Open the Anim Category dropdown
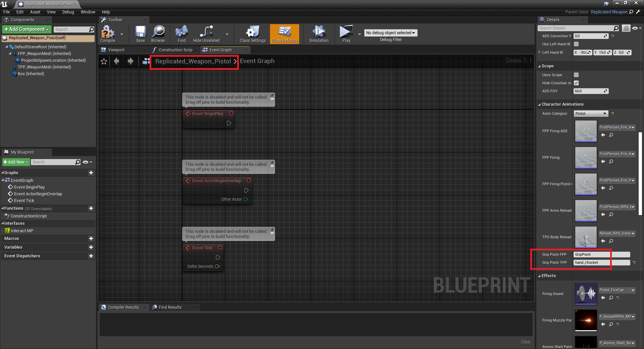The width and height of the screenshot is (644, 349). pos(591,113)
